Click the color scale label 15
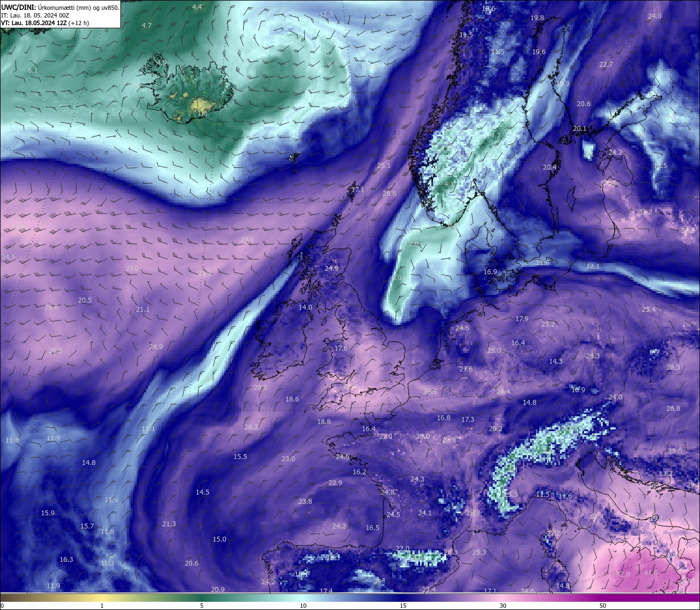This screenshot has height=610, width=700. [x=402, y=606]
